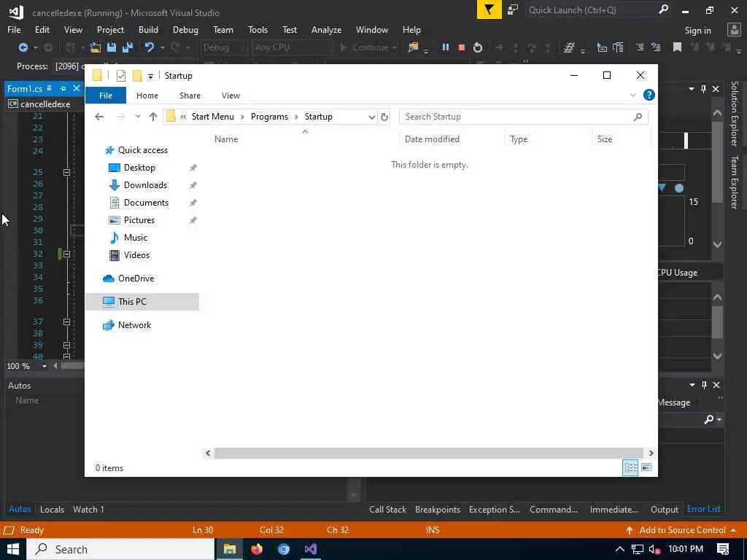Click the Up one level arrow in Explorer
This screenshot has height=560, width=747.
pos(153,117)
